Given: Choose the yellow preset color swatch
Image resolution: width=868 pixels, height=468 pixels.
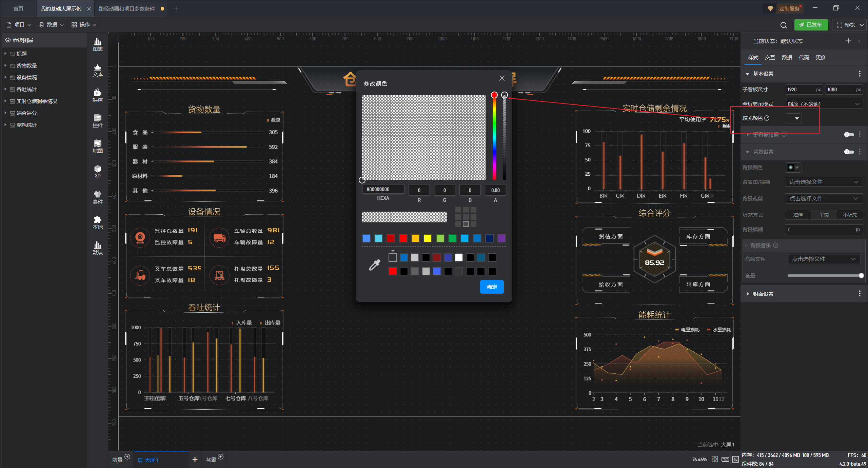Looking at the screenshot, I should coord(428,238).
